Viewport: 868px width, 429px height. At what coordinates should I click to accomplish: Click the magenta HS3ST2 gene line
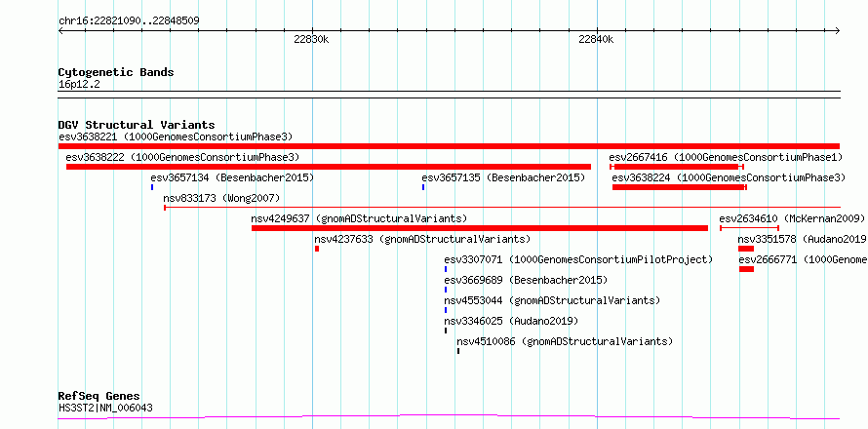coord(449,417)
